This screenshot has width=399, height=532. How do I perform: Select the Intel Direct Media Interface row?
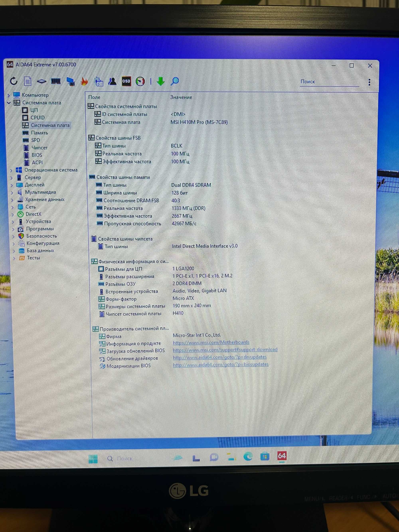pyautogui.click(x=168, y=246)
